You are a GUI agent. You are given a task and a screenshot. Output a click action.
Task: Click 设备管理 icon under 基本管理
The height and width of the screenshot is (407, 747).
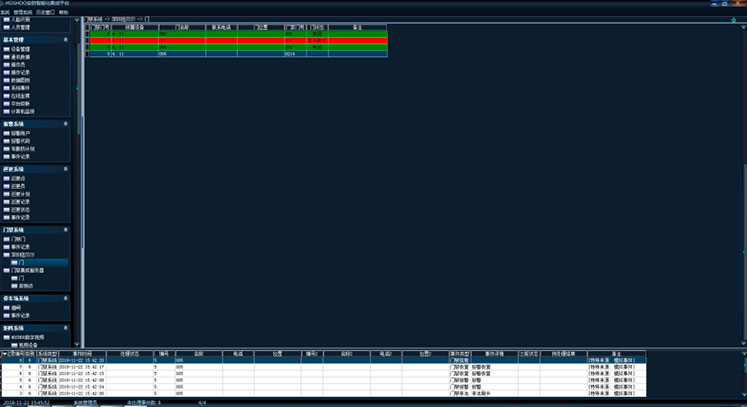click(x=6, y=48)
